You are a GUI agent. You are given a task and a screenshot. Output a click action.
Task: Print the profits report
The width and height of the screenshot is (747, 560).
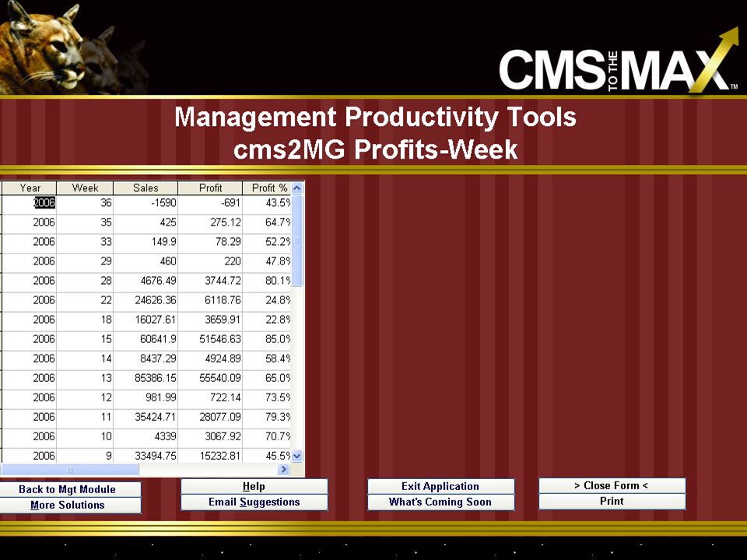click(612, 501)
